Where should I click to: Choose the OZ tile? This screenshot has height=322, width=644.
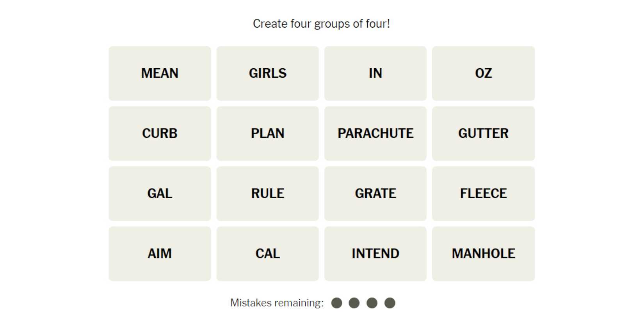[x=483, y=73]
